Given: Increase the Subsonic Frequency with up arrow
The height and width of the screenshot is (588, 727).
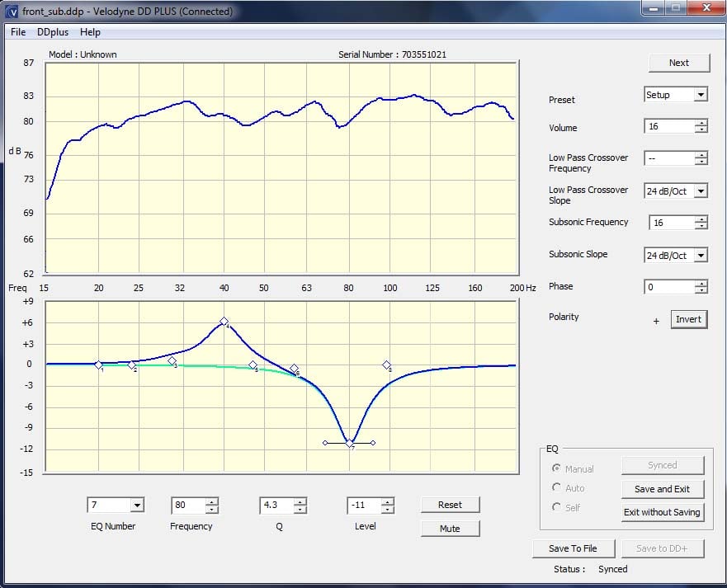Looking at the screenshot, I should pos(701,219).
